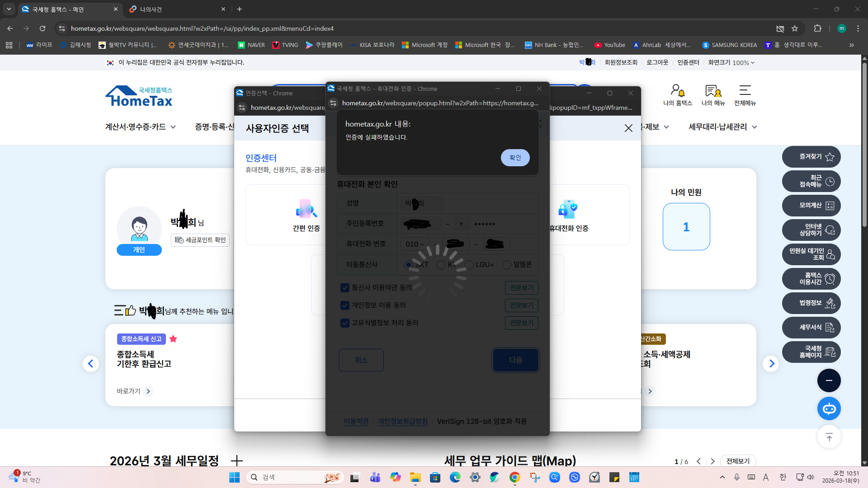Toggle 통신사 이용약관 동의 checkbox
This screenshot has width=868, height=488.
point(345,288)
